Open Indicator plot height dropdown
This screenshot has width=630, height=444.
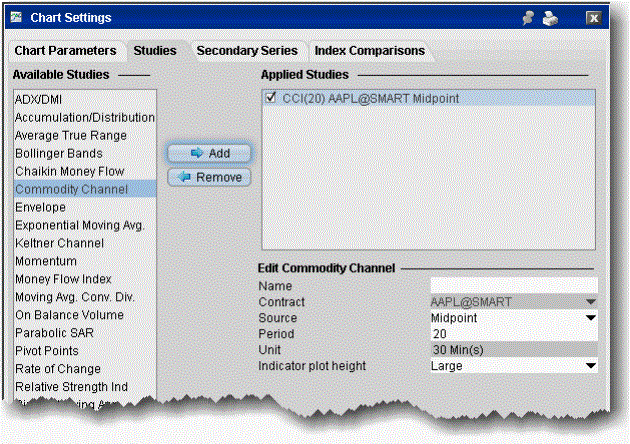591,366
